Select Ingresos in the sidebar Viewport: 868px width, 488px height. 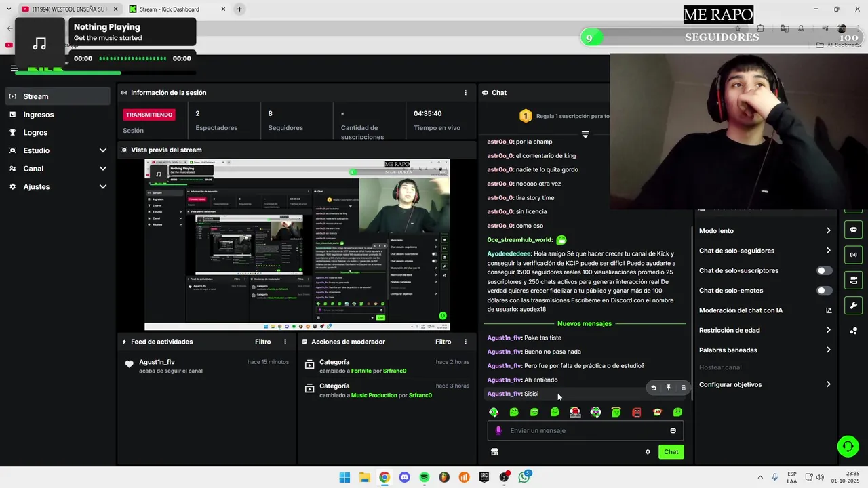[58, 115]
